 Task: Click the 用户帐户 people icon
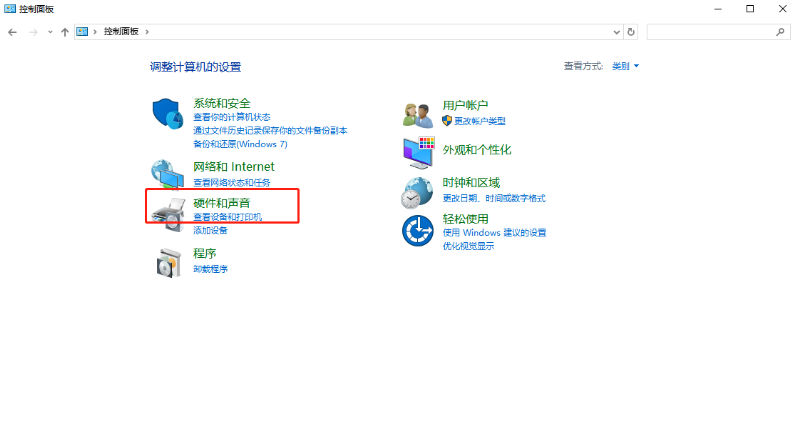(417, 114)
